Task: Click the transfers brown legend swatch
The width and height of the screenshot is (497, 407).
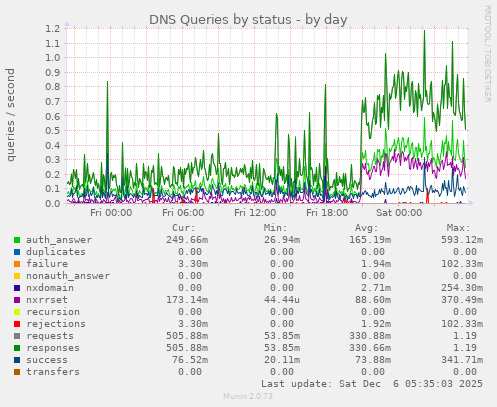Action: (17, 372)
